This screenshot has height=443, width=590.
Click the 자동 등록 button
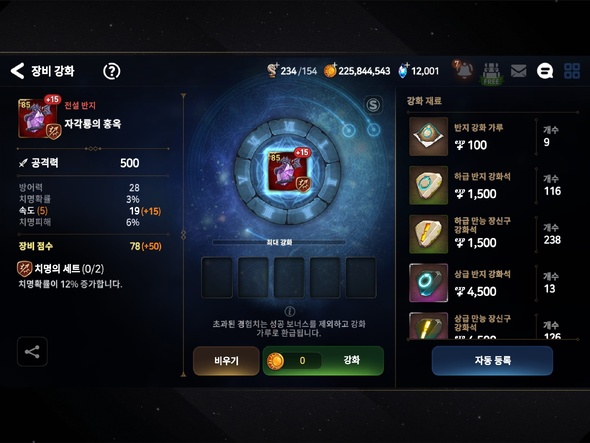[492, 361]
